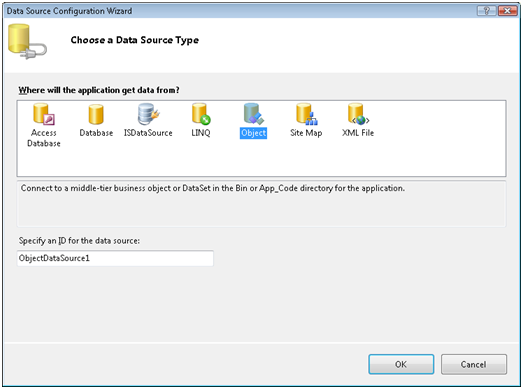
Task: Close the Data Source Configuration Wizard
Action: tap(507, 11)
